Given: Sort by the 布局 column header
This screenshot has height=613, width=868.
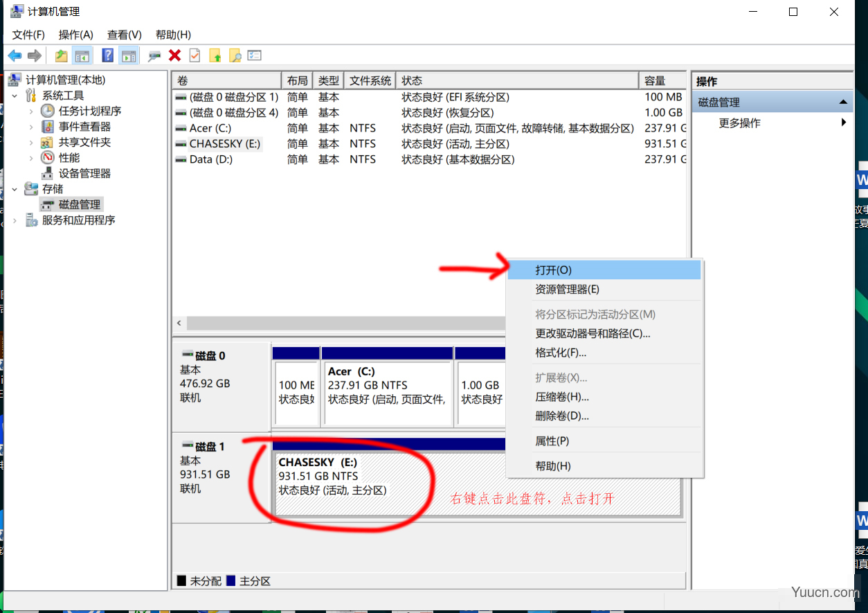Looking at the screenshot, I should tap(297, 80).
